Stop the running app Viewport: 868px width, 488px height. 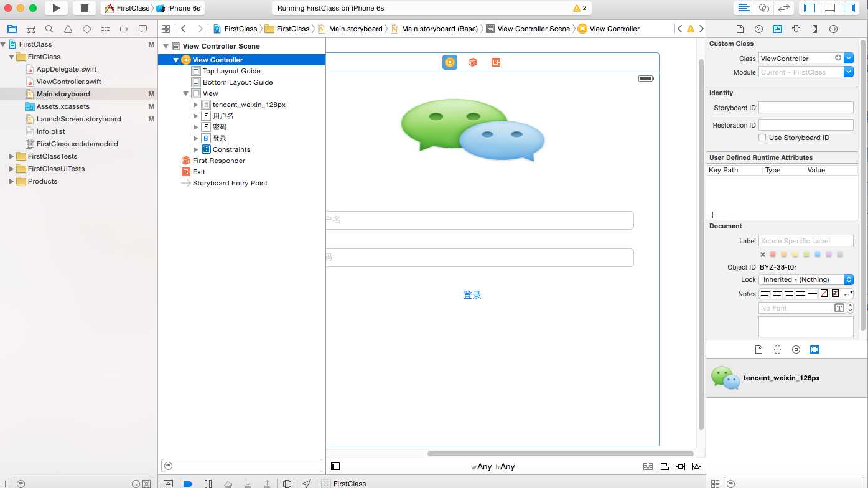tap(84, 8)
